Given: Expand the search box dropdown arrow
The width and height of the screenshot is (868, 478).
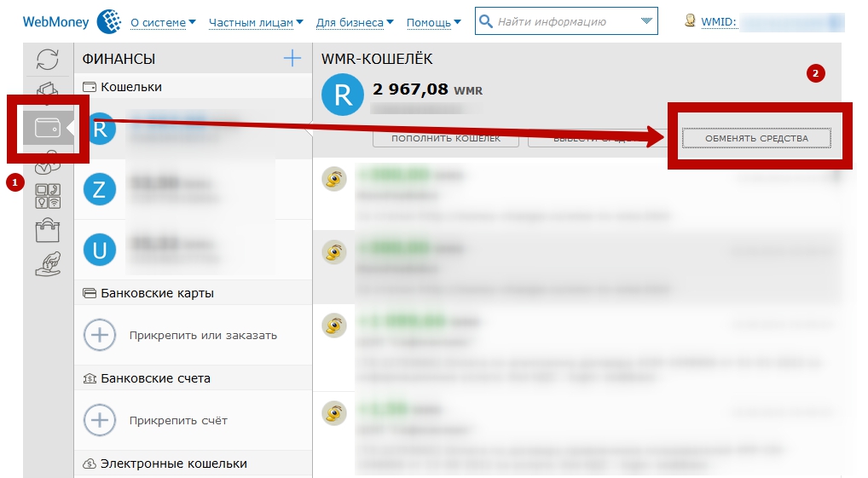Looking at the screenshot, I should point(646,21).
